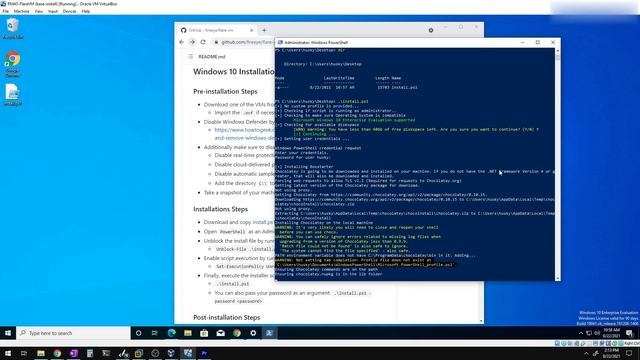Switch to Chrome in guest taskbar
Screen dimensions: 640x360
click(x=237, y=333)
